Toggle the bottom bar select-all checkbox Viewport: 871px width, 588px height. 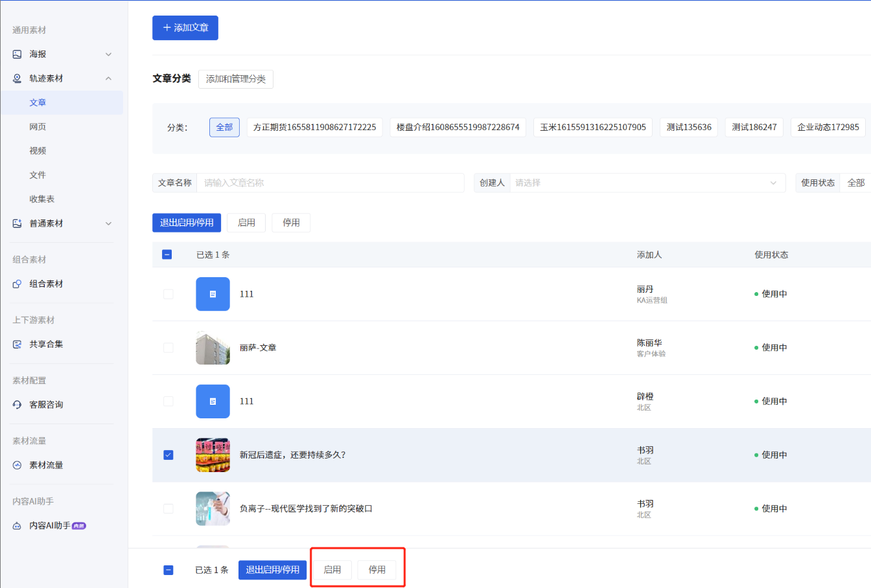(x=168, y=570)
